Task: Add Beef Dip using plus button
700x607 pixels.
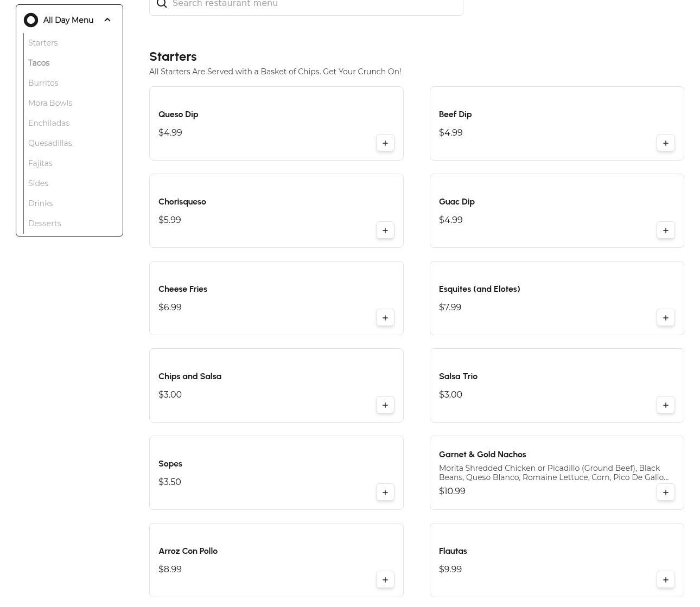Action: pos(665,143)
